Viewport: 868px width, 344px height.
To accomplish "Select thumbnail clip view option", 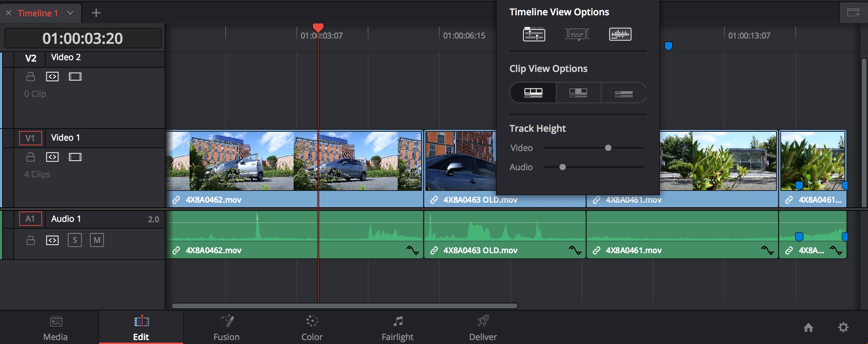I will 578,93.
